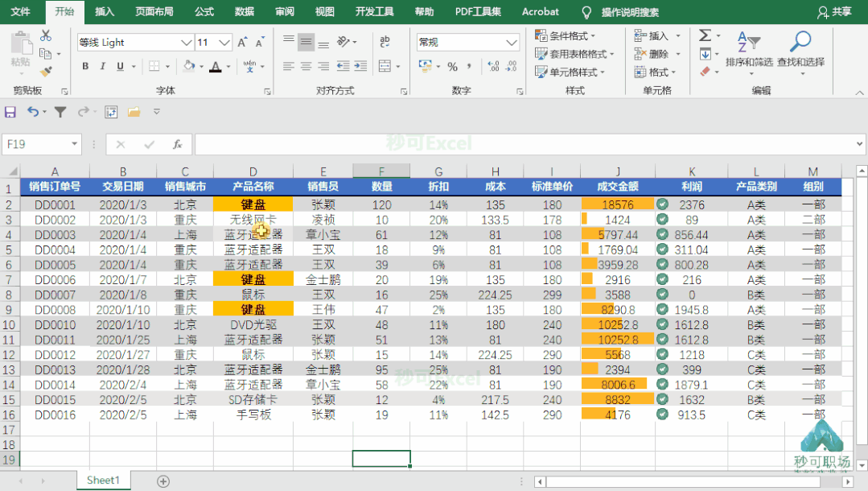The image size is (868, 491).
Task: Click the Increase Decimal icon
Action: point(493,67)
